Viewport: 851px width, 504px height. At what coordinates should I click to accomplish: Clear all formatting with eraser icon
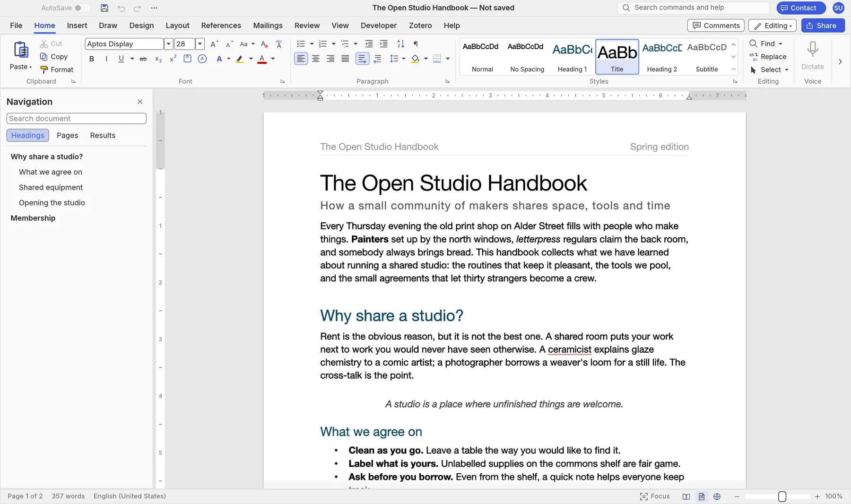tap(264, 44)
